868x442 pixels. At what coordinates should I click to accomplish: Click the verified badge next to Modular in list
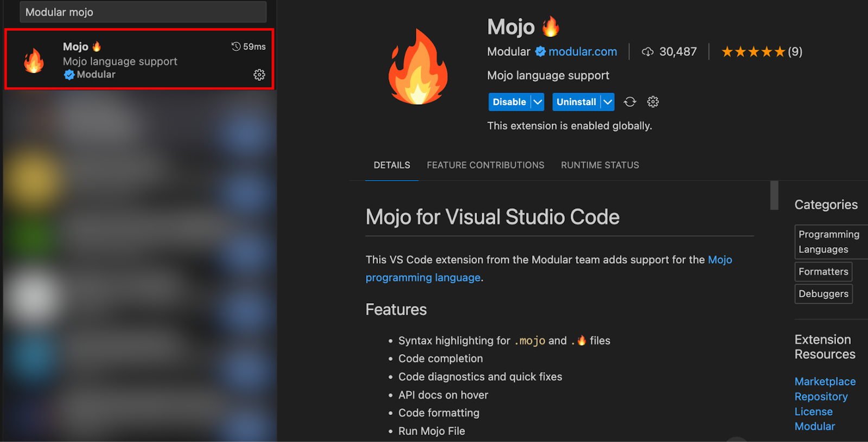click(x=69, y=75)
